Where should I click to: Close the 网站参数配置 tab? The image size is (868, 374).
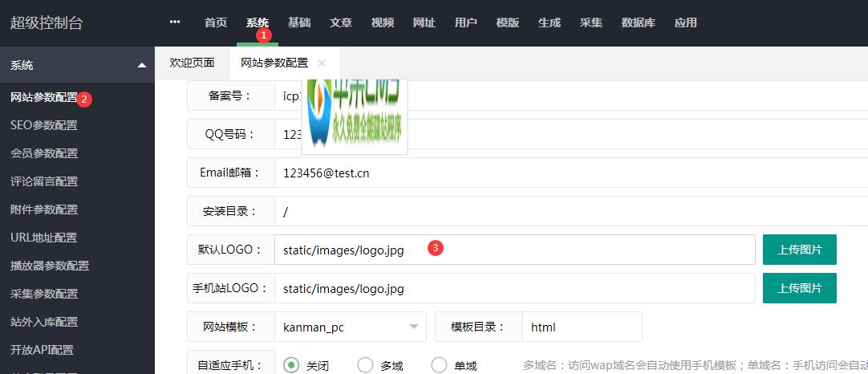[x=322, y=63]
